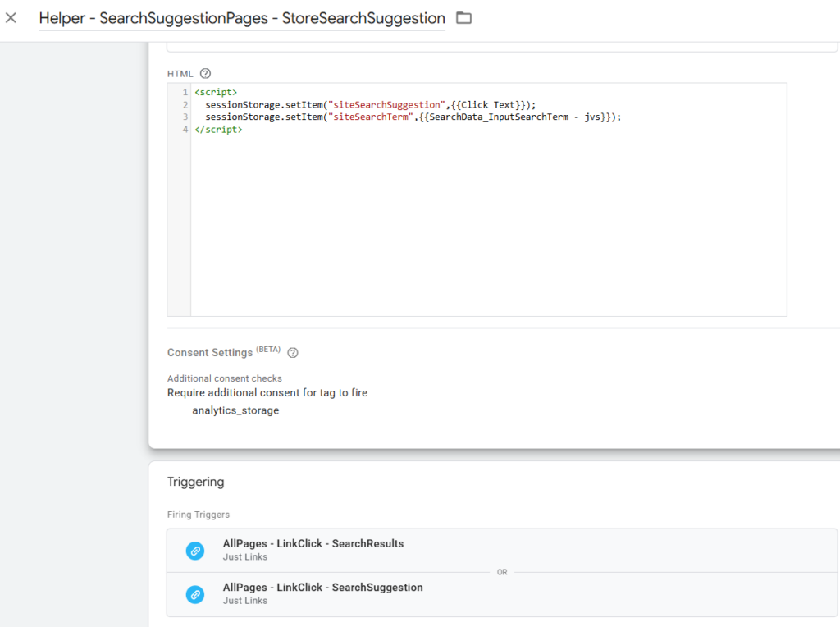Viewport: 840px width, 627px height.
Task: Click the tag title to rename it
Action: (241, 17)
